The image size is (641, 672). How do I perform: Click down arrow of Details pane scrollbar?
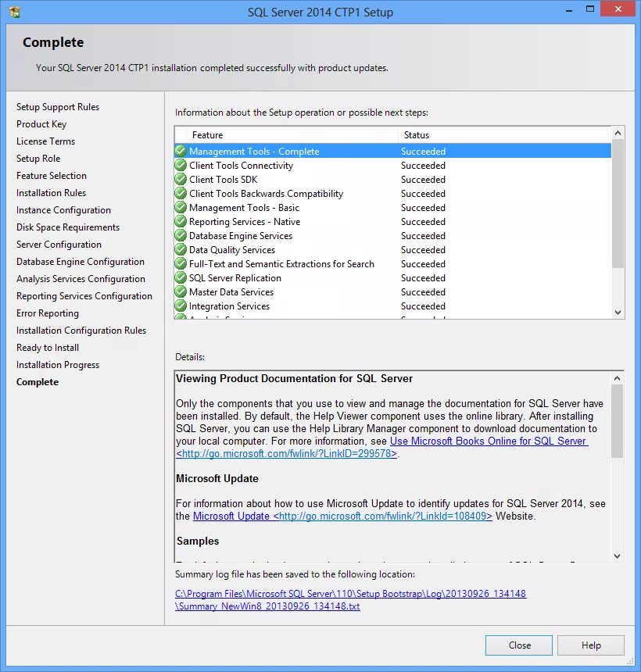click(x=617, y=556)
